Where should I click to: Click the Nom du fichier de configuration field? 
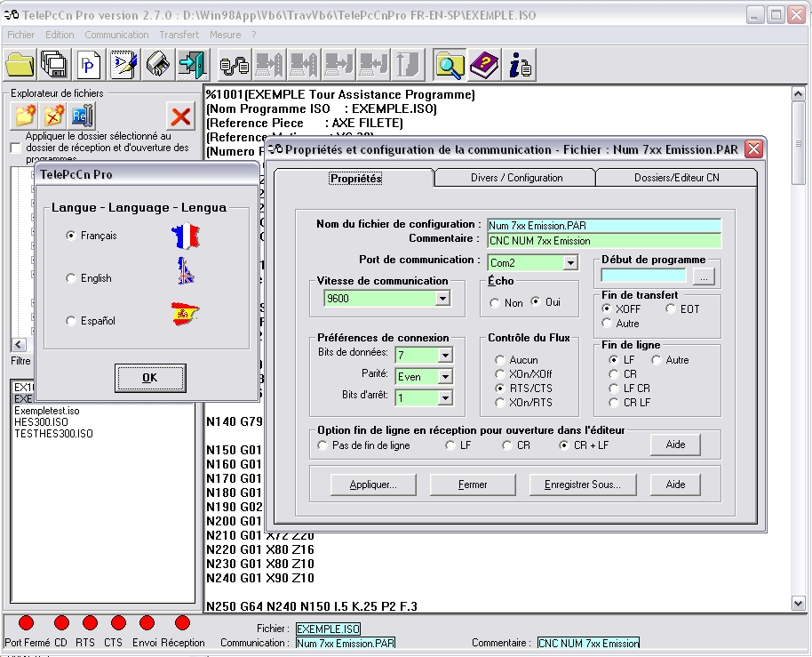click(x=604, y=226)
